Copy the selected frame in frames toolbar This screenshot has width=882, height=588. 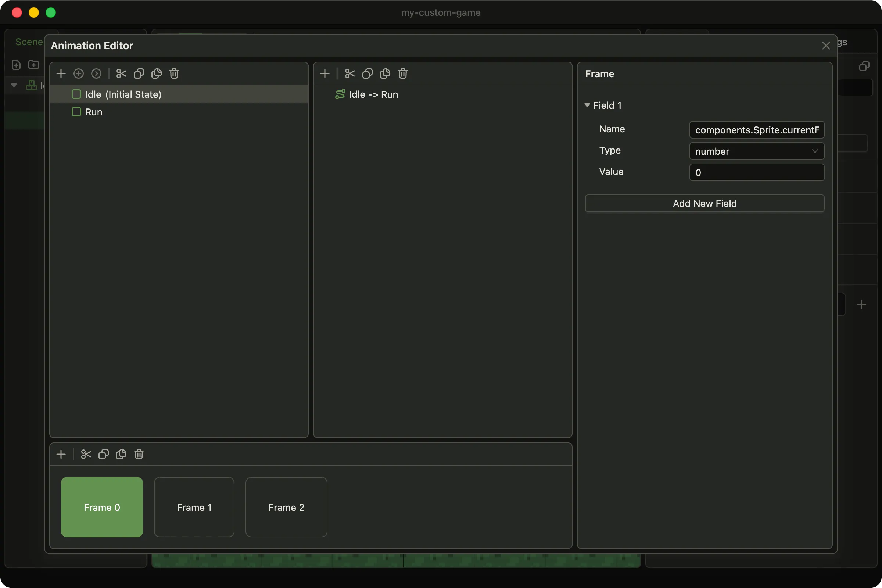[104, 455]
